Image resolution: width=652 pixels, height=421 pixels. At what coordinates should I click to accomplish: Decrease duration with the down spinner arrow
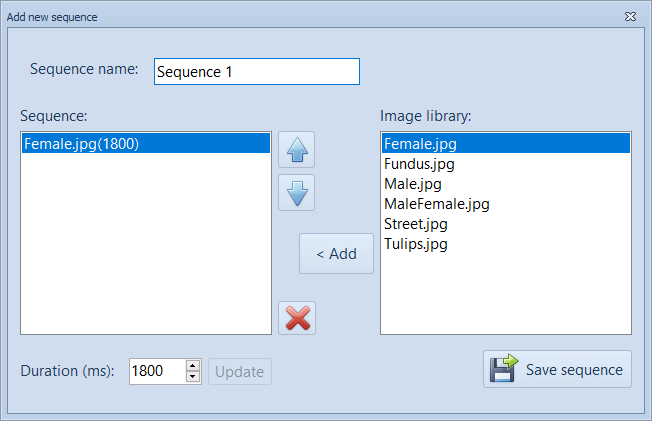[x=193, y=377]
